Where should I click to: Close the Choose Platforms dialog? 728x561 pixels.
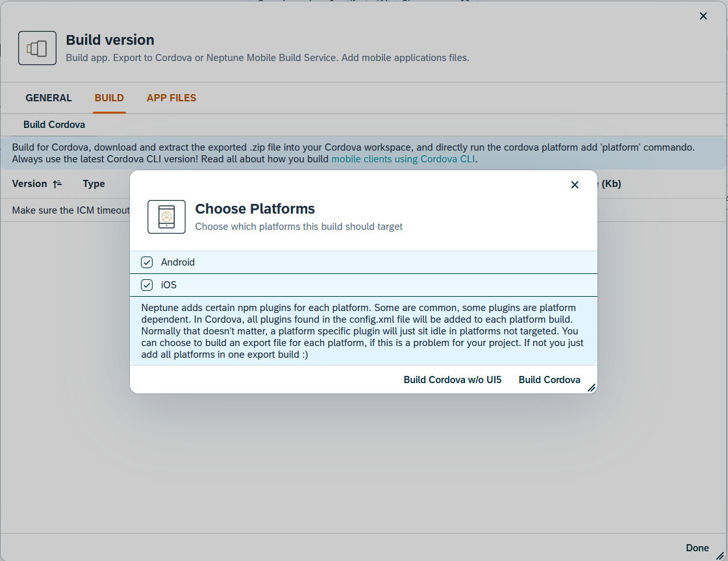pyautogui.click(x=575, y=184)
